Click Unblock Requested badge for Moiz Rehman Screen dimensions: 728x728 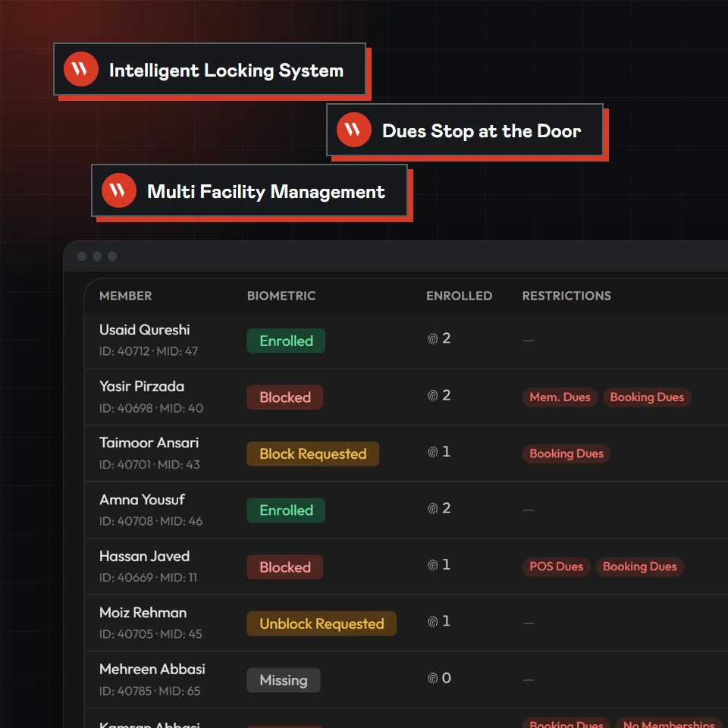point(322,623)
